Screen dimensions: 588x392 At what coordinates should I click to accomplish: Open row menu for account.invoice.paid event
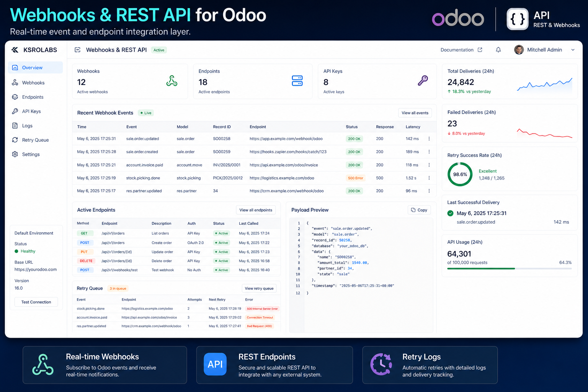429,165
